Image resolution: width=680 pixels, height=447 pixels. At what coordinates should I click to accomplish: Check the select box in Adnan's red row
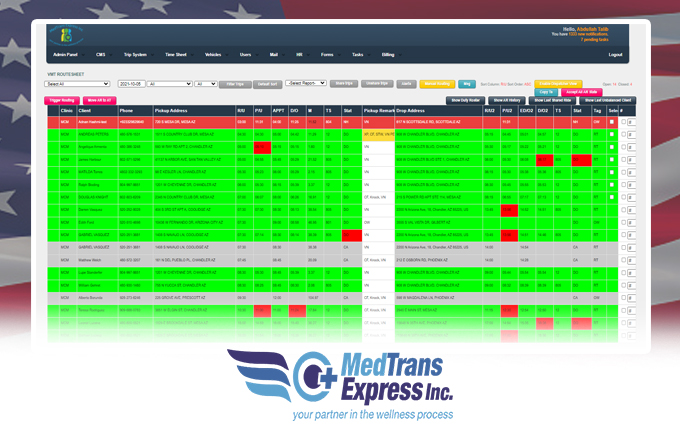tap(612, 122)
